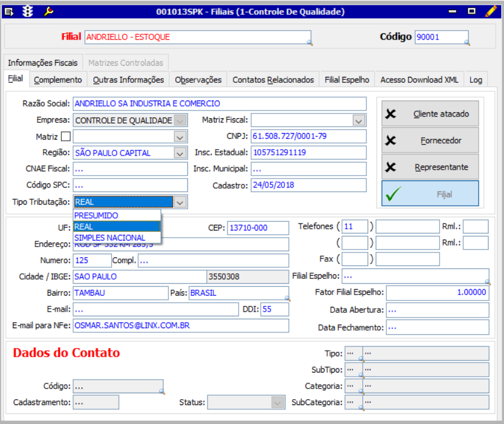Viewport: 504px width, 424px height.
Task: Open the Contatos Relacionados tab
Action: pyautogui.click(x=273, y=80)
